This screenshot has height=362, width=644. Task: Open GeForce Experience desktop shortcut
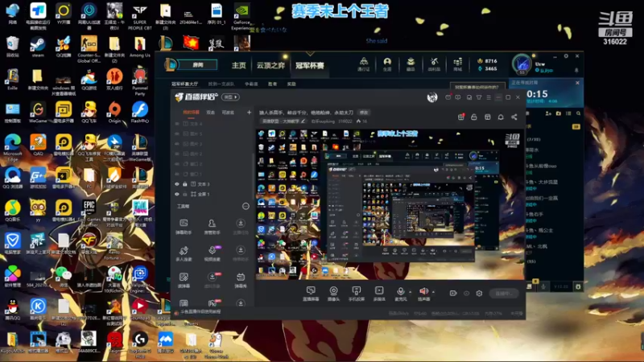(242, 17)
